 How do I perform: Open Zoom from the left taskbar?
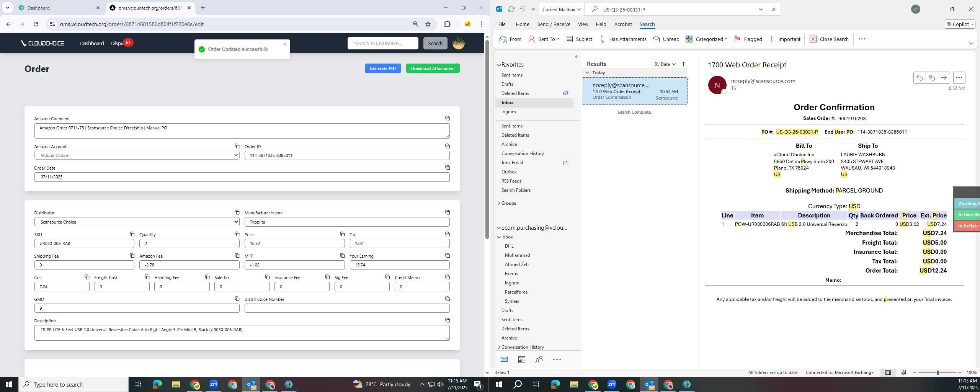[214, 384]
